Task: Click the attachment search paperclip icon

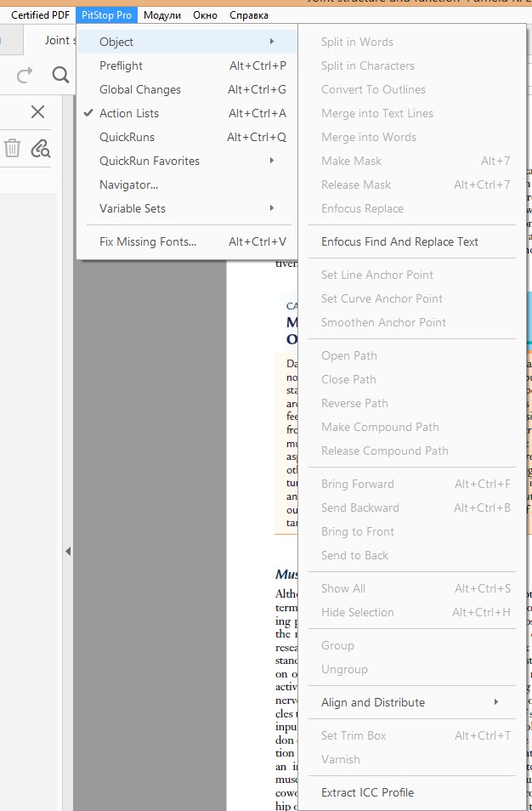Action: [x=40, y=149]
